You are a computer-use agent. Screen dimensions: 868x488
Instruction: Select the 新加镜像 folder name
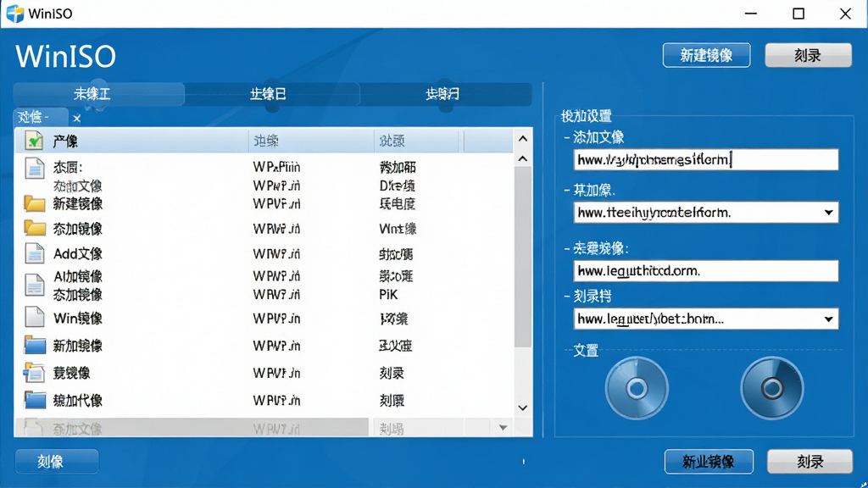click(77, 346)
